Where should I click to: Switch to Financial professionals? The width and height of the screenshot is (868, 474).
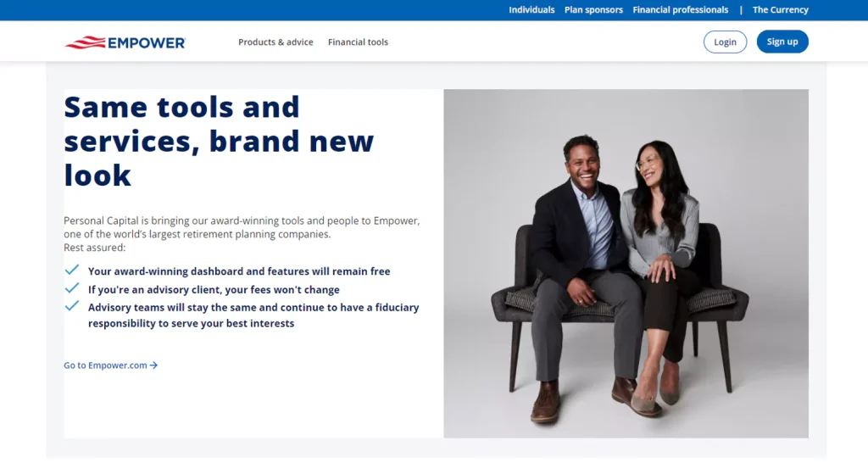[680, 10]
